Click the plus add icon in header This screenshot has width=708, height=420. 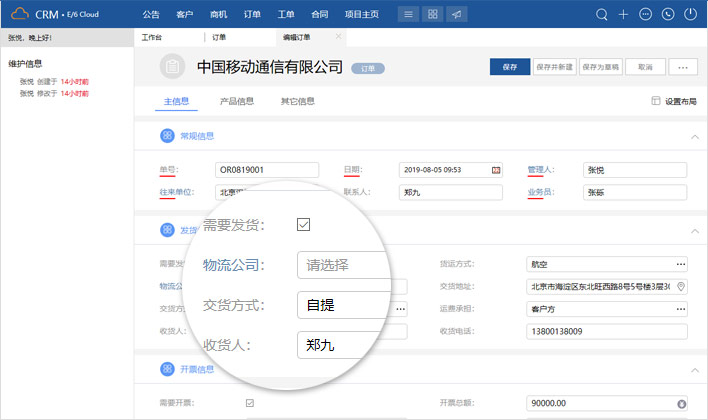tap(624, 15)
